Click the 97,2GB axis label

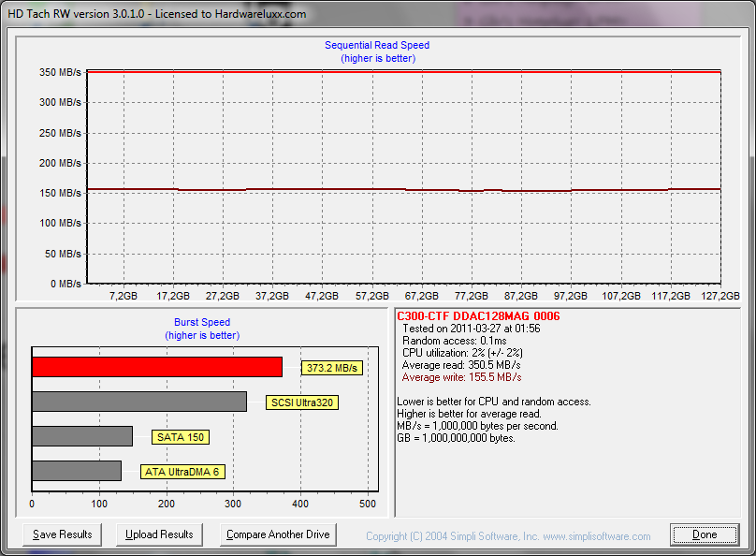571,296
